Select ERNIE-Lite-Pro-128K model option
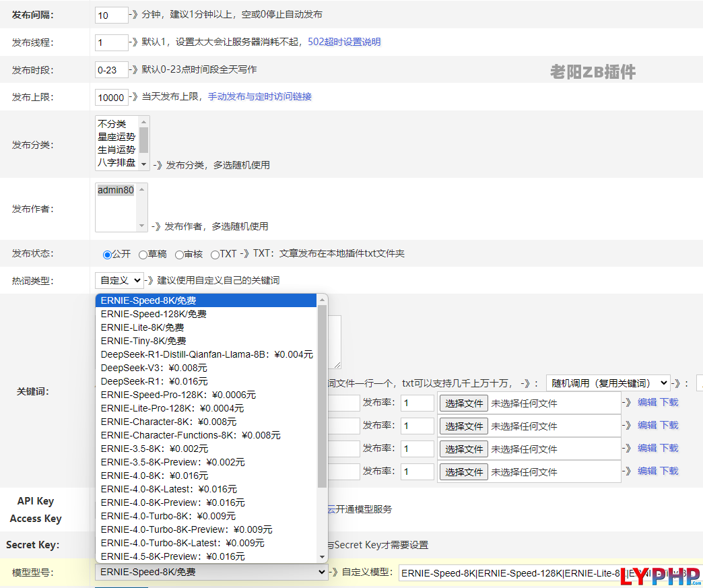 (x=206, y=408)
